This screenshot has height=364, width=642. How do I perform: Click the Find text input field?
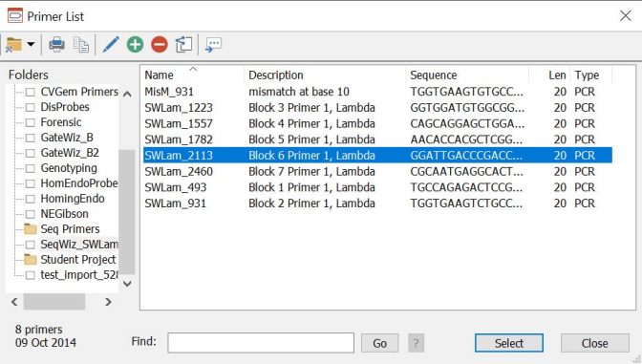(x=261, y=343)
